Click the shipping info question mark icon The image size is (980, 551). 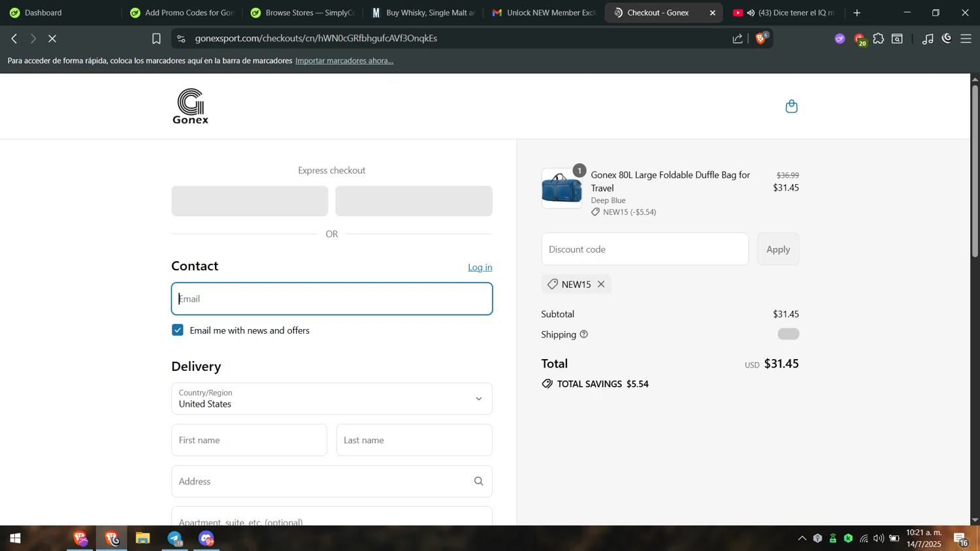[x=584, y=334]
